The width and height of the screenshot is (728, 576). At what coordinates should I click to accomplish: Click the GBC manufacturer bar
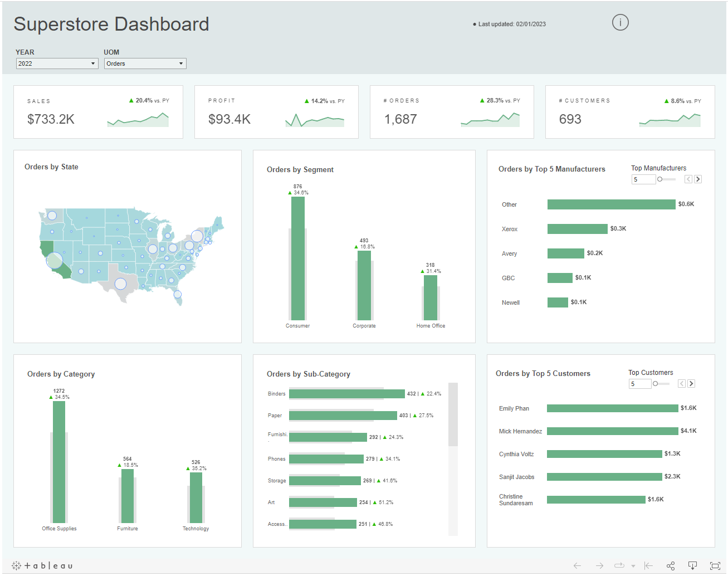click(x=560, y=278)
